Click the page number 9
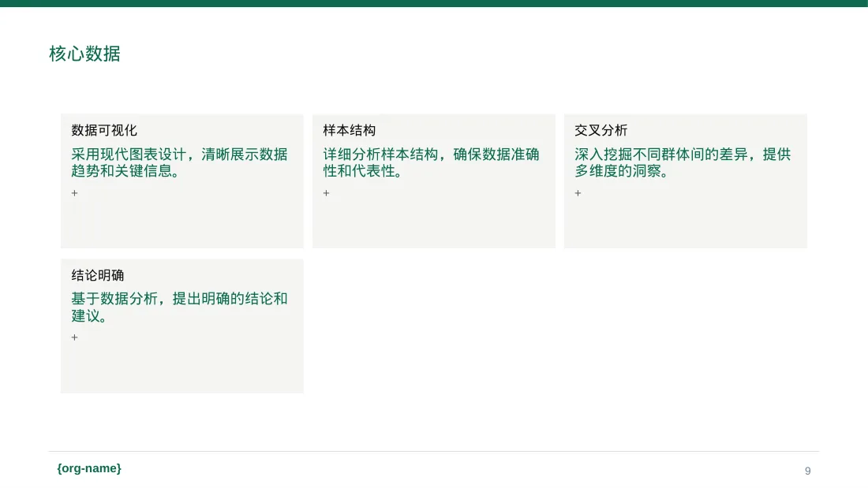 (x=808, y=471)
